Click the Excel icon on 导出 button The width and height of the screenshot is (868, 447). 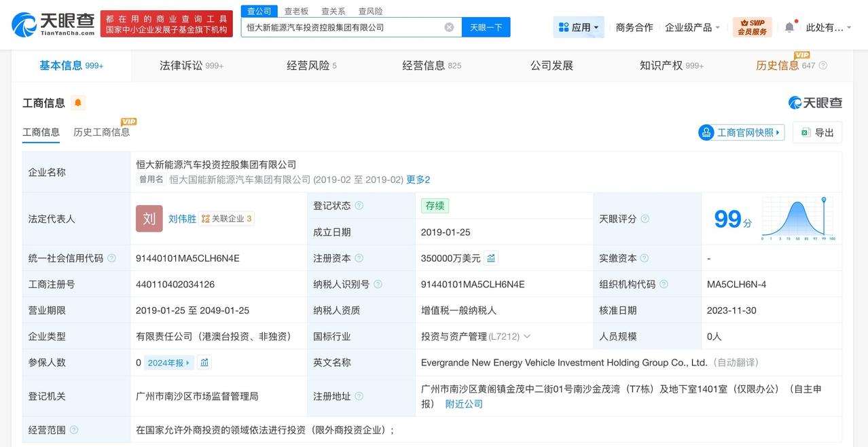[806, 132]
